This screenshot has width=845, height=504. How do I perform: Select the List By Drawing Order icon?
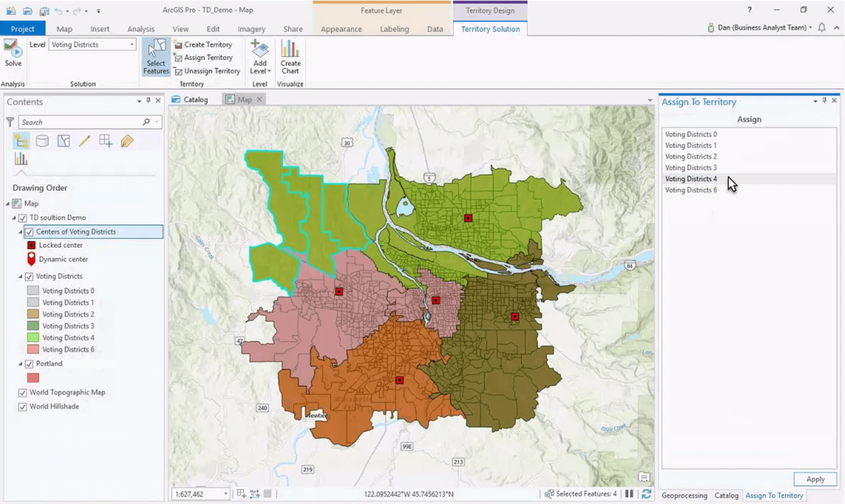point(21,141)
